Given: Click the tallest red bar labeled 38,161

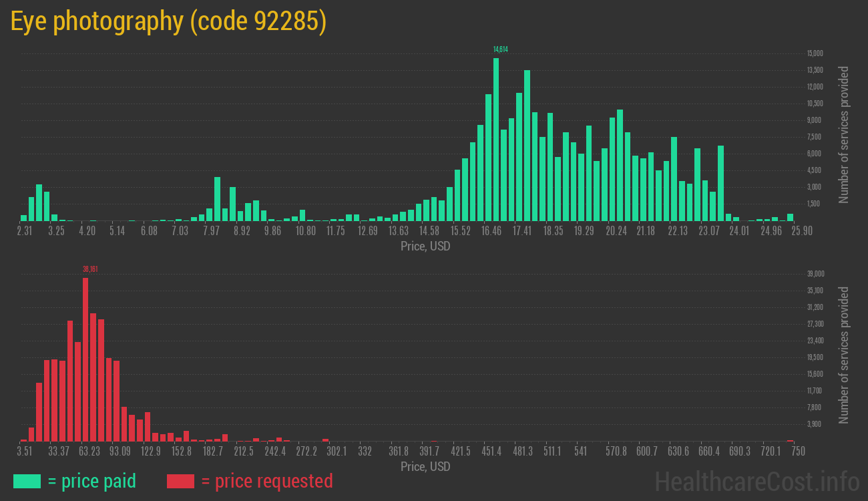Looking at the screenshot, I should tap(85, 359).
